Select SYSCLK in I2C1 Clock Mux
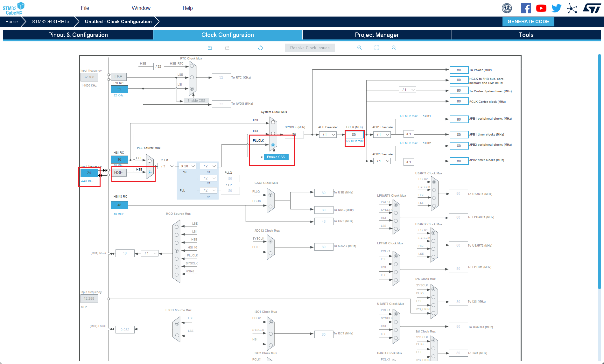Viewport: 604px width, 364px height. point(270,334)
